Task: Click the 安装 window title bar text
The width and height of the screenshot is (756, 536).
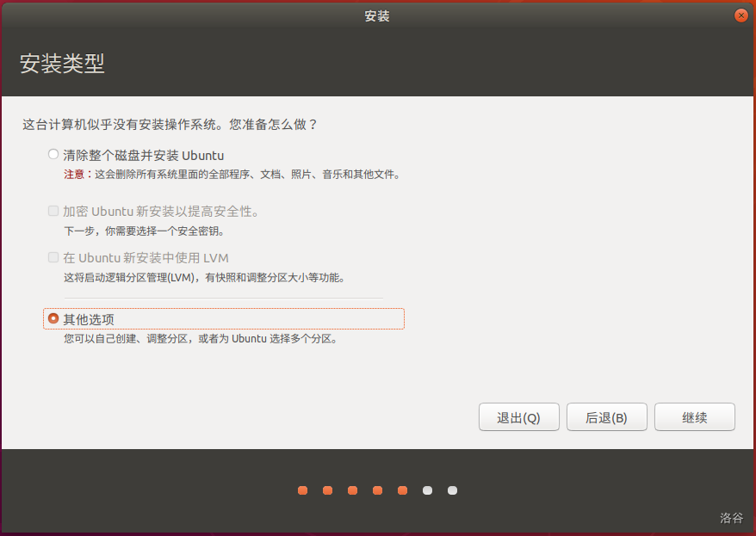Action: (x=377, y=15)
